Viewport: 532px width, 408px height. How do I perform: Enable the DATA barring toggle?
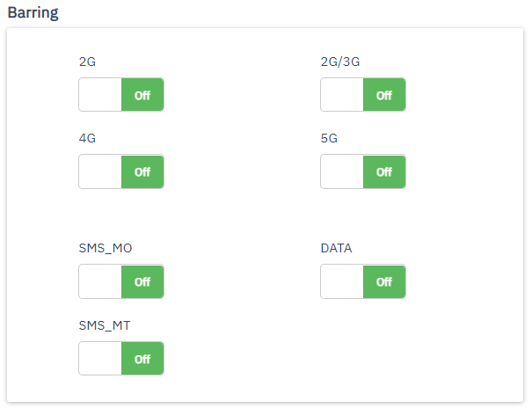[363, 281]
